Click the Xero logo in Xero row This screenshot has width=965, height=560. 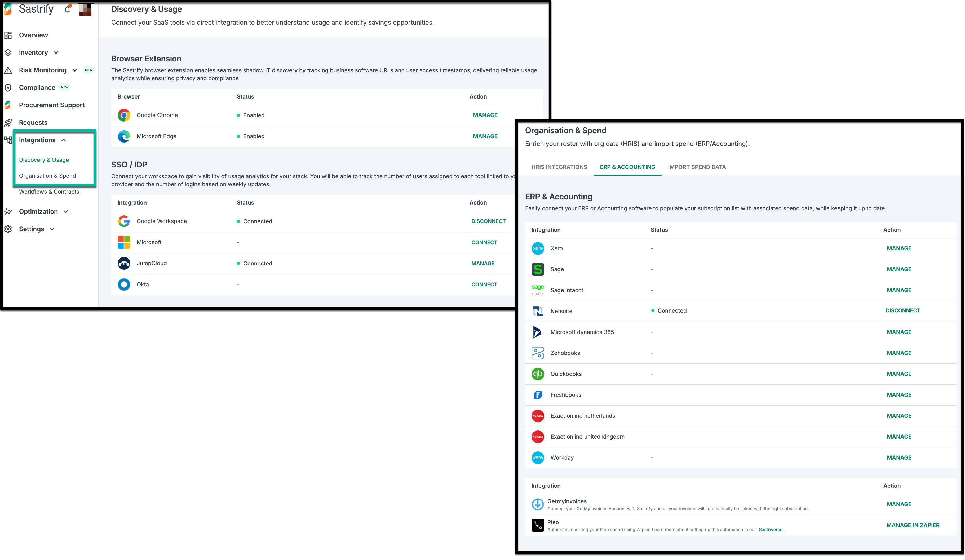[x=538, y=248]
